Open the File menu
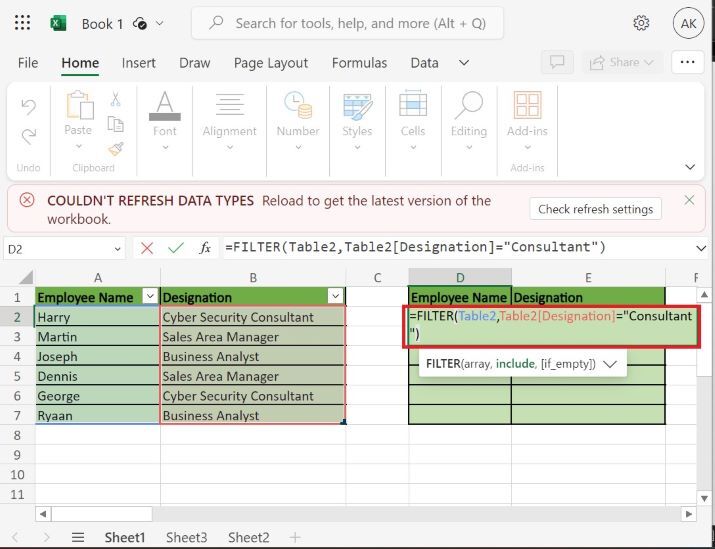 28,63
